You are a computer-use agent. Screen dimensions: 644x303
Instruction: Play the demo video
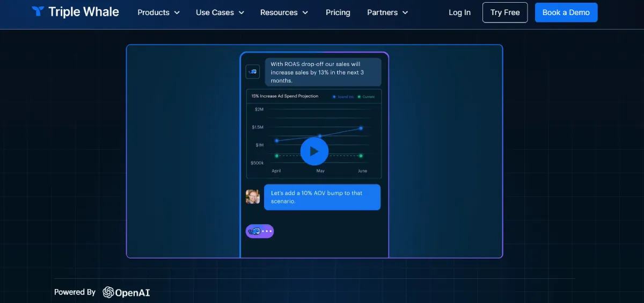click(x=314, y=151)
